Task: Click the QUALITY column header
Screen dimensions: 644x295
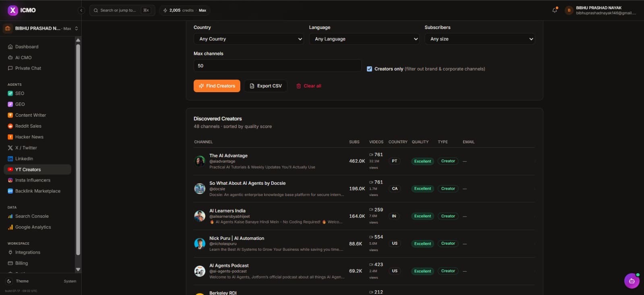Action: coord(420,142)
